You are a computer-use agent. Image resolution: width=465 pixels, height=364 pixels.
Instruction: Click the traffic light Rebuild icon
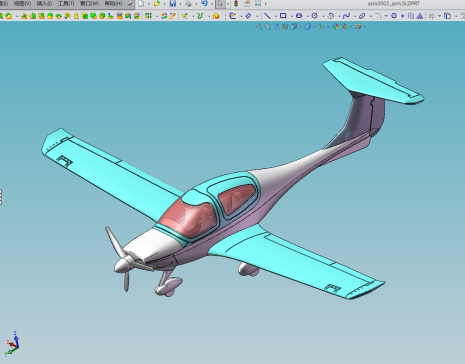(236, 4)
